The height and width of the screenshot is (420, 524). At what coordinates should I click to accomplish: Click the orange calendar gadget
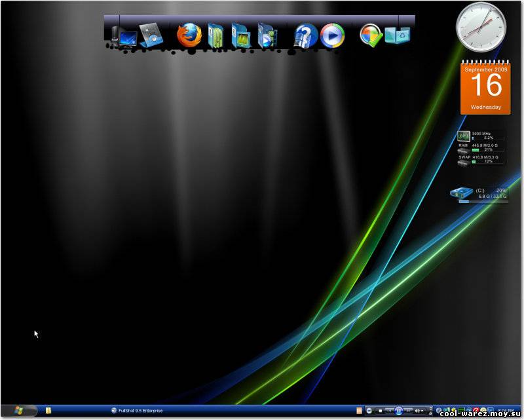[x=485, y=87]
